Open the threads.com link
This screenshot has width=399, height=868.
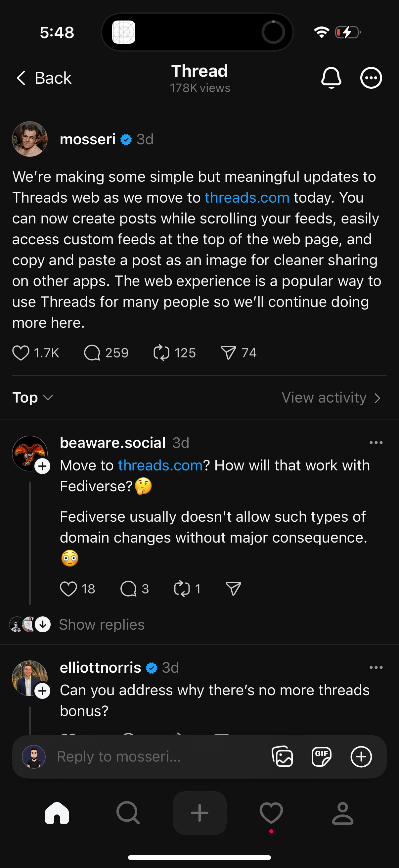click(247, 197)
